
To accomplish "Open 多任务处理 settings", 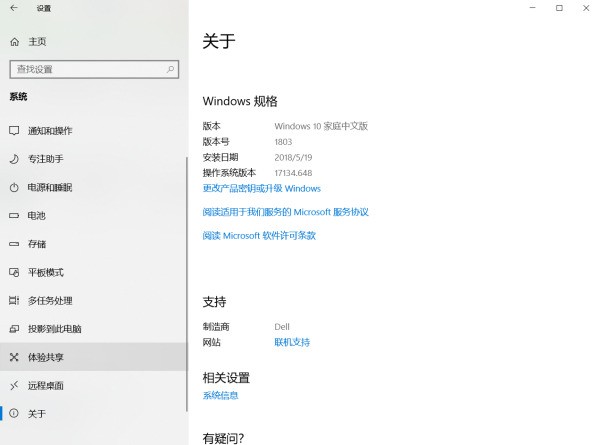I will (x=93, y=301).
